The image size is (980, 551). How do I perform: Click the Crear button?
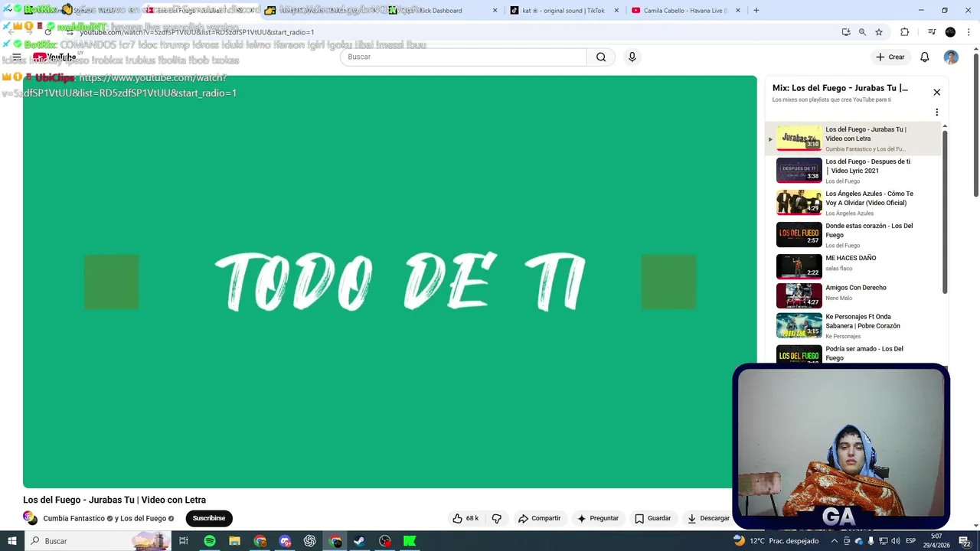coord(890,57)
